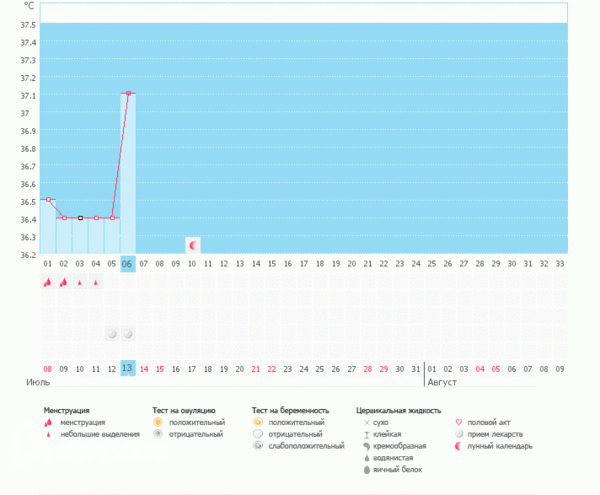Click the light discharge drop on day 03
600x495 pixels.
pos(79,283)
